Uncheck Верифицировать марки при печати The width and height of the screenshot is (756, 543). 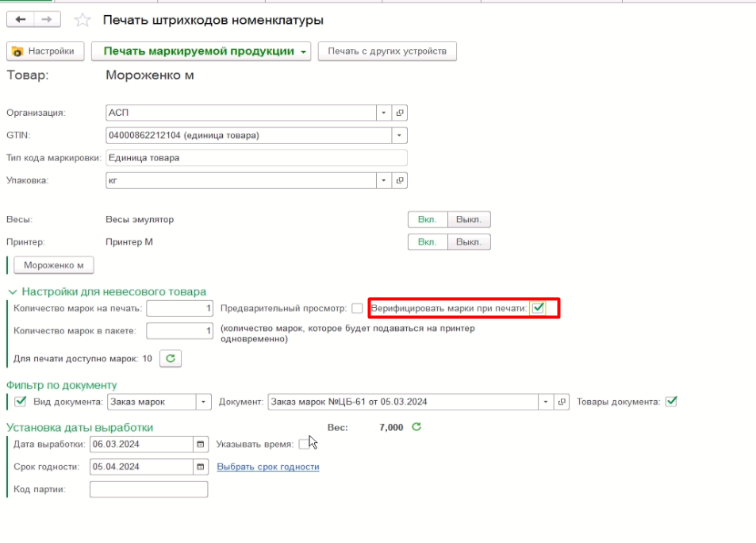(x=538, y=307)
